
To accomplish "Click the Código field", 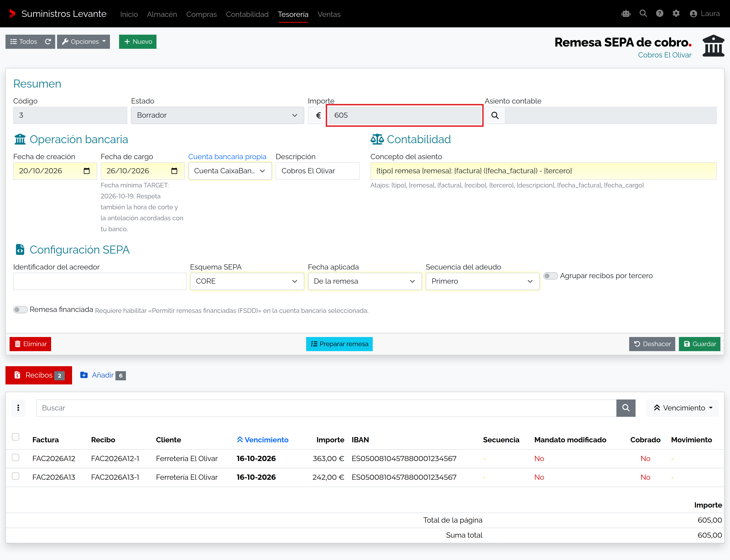I will [70, 115].
